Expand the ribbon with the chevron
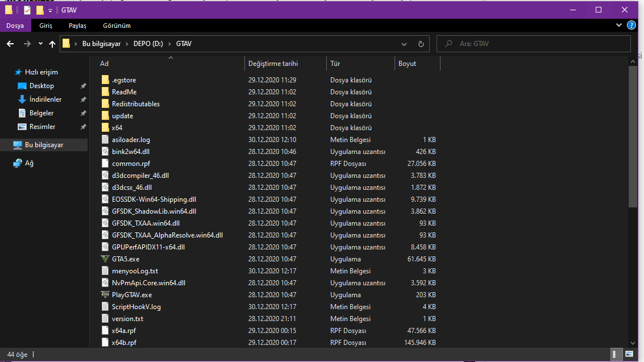The height and width of the screenshot is (362, 644). 619,26
